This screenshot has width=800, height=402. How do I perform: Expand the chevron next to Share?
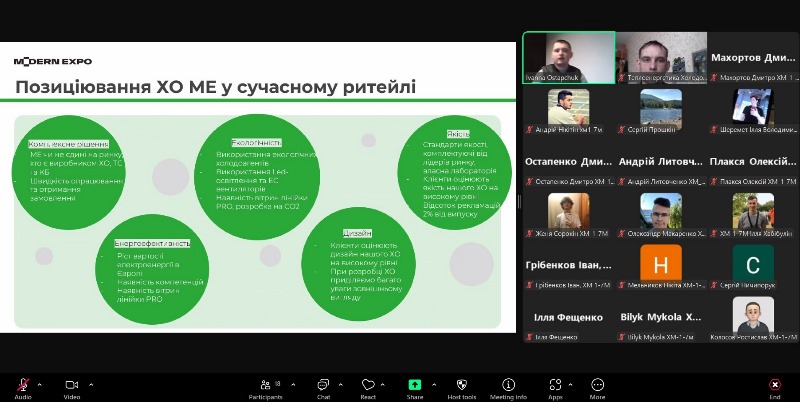point(434,385)
